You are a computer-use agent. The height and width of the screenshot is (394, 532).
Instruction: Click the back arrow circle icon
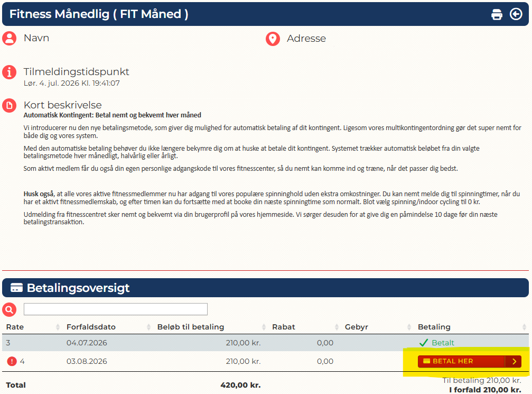point(516,14)
